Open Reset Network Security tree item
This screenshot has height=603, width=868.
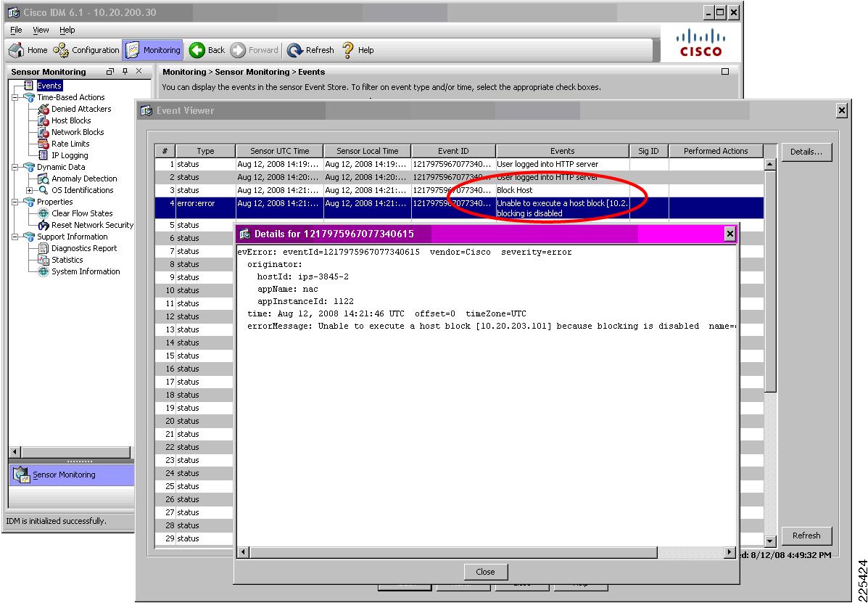tap(92, 225)
